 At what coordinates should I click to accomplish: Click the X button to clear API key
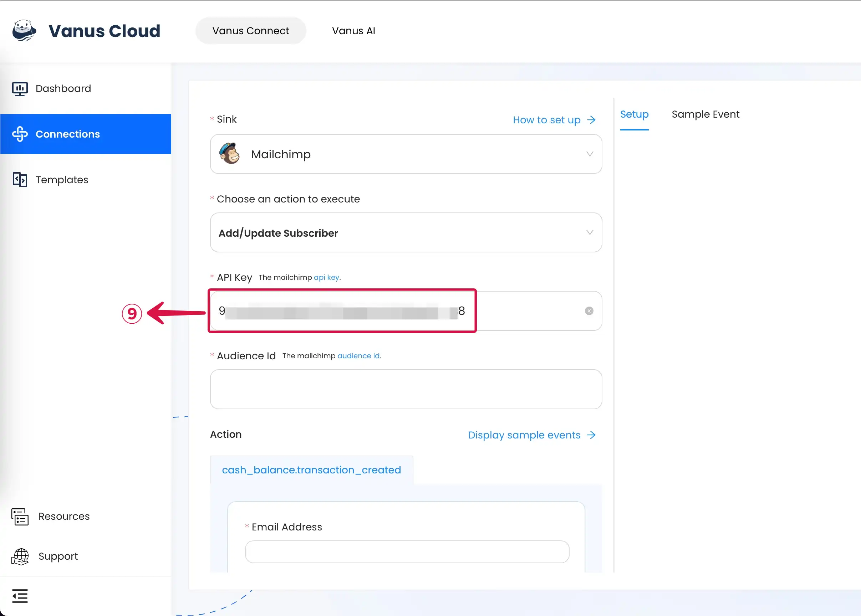589,310
